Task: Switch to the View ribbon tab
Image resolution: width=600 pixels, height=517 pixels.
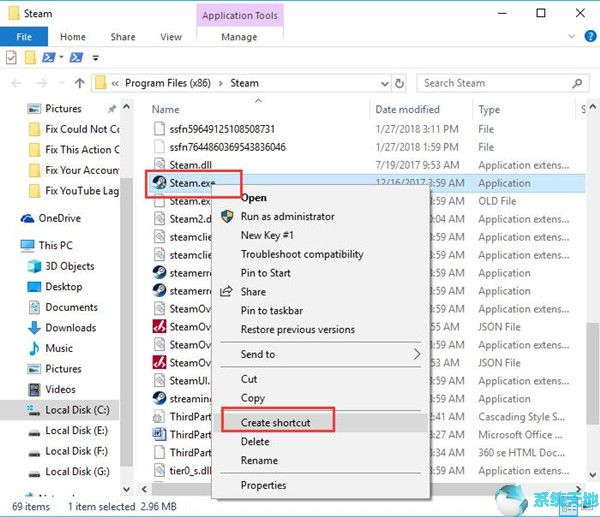Action: tap(171, 37)
